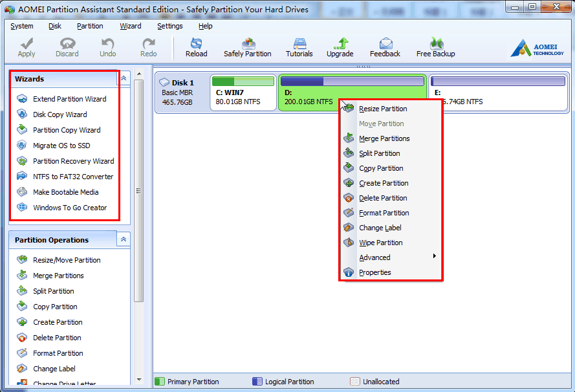
Task: Choose Resize Partition in context menu
Action: point(391,109)
